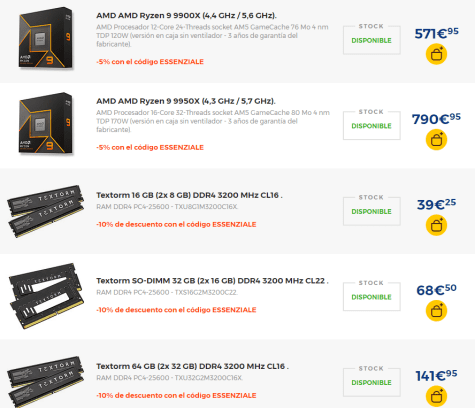View the Textorm 16 GB RAM image
The image size is (475, 408).
coord(45,211)
